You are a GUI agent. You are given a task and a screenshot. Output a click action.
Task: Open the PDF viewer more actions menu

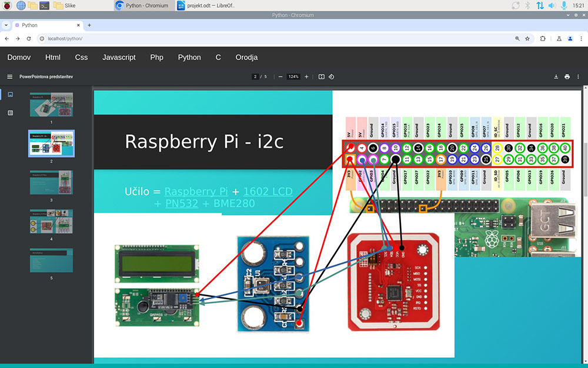click(578, 77)
